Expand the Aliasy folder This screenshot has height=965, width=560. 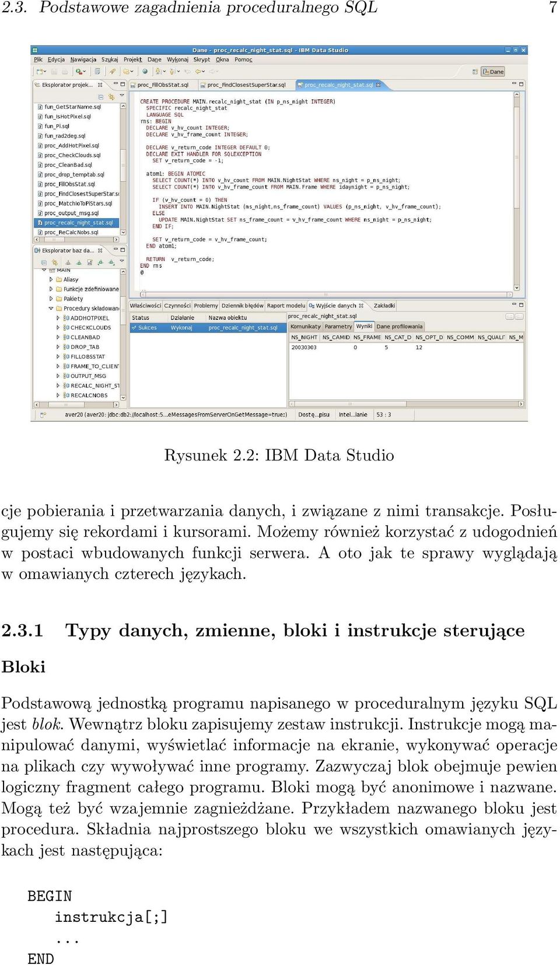coord(51,279)
